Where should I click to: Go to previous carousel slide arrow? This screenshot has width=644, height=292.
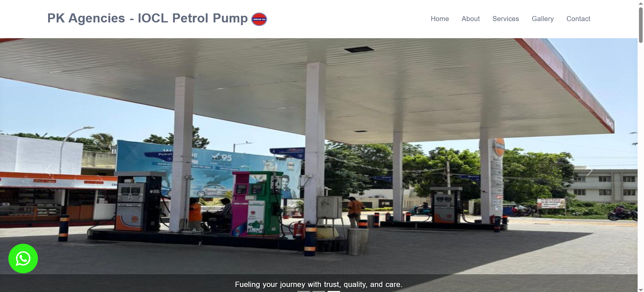pyautogui.click(x=48, y=170)
